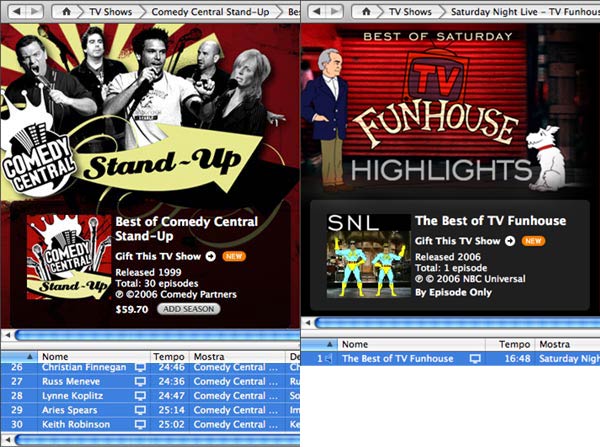Click Comedy Central Stand-Up breadcrumb

pyautogui.click(x=210, y=12)
